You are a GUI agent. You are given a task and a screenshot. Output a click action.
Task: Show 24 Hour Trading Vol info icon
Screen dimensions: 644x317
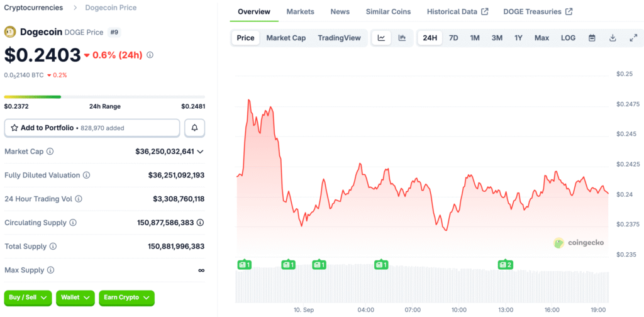pos(78,199)
